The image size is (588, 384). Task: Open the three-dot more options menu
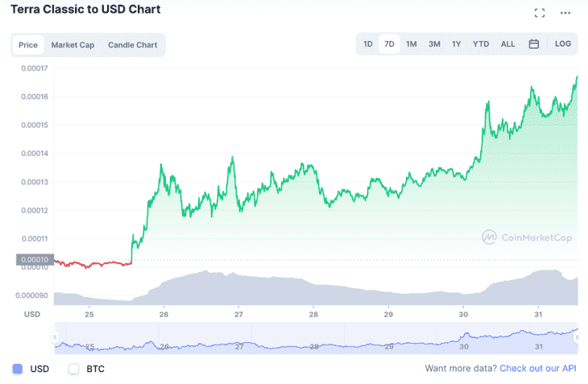pyautogui.click(x=565, y=13)
